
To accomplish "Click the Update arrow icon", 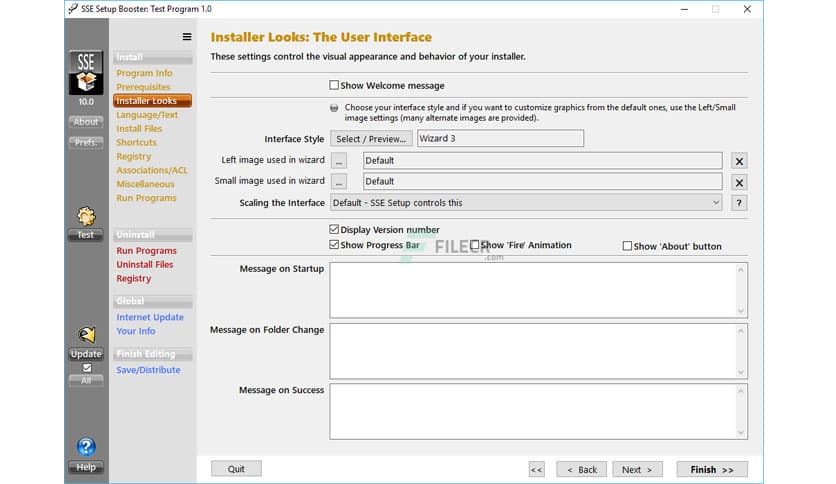I will (x=86, y=335).
